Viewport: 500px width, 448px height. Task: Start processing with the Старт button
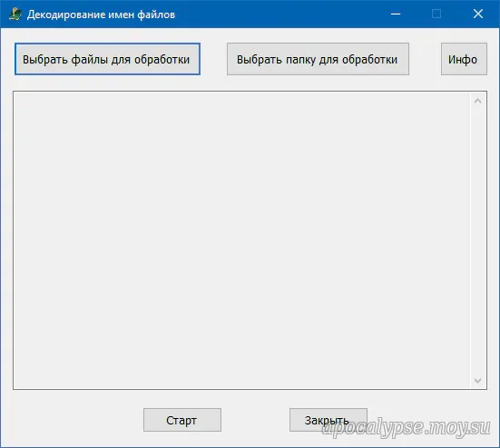(x=182, y=420)
